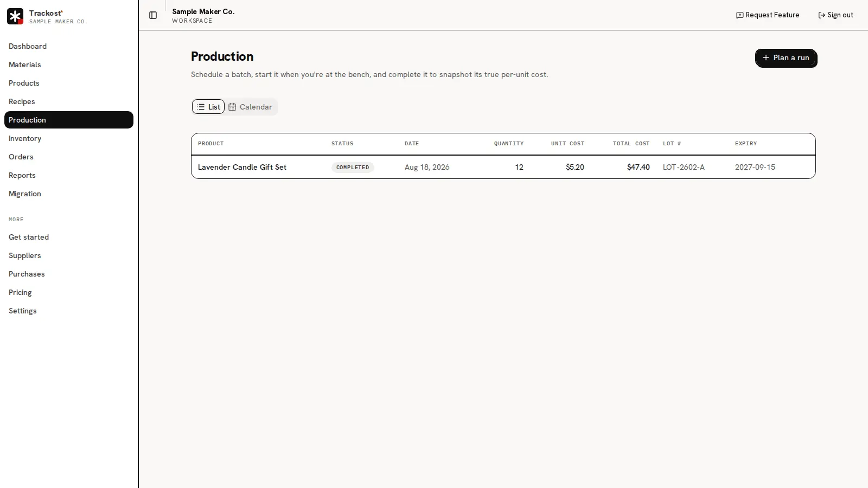
Task: Click the STATUS column header
Action: point(342,144)
